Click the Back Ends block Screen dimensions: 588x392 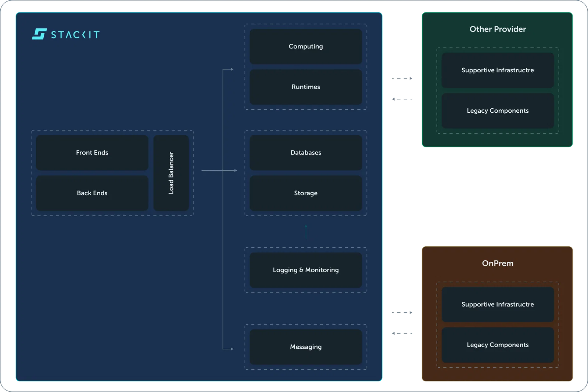[92, 193]
